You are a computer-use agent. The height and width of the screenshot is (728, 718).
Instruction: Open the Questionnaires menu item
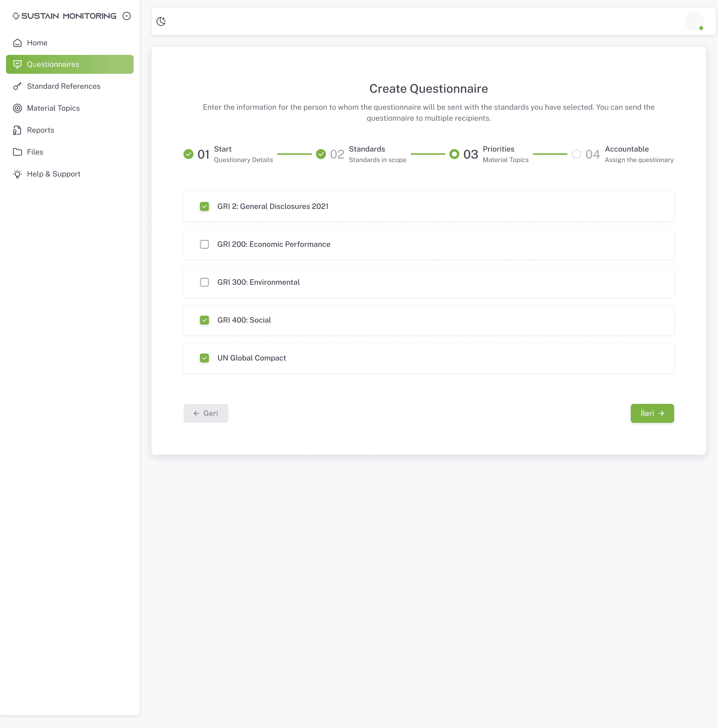coord(70,64)
